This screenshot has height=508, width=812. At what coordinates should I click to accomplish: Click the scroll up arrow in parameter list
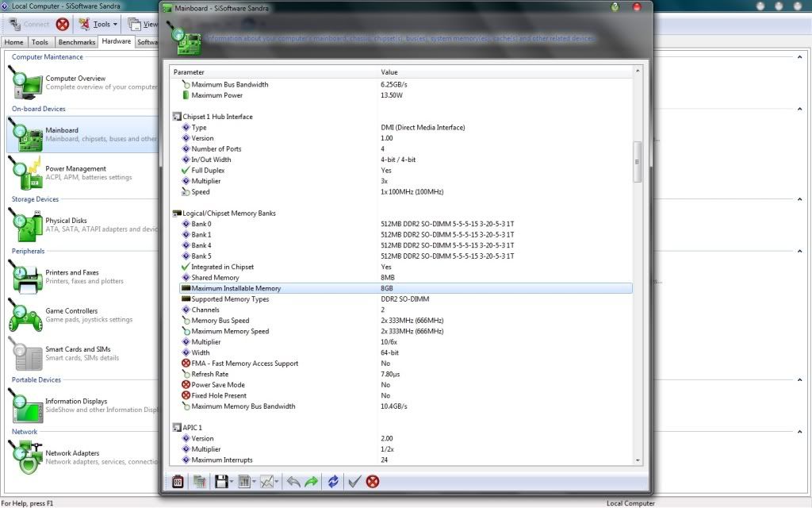[x=638, y=71]
